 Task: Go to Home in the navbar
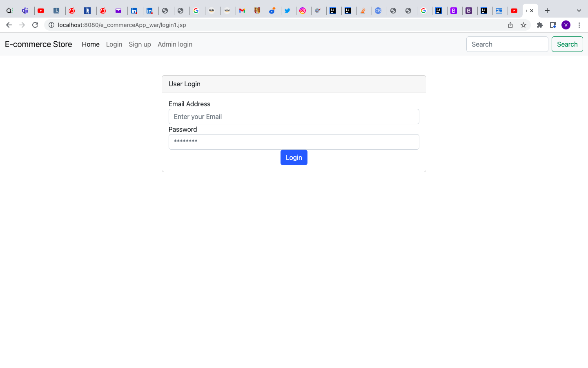[91, 44]
